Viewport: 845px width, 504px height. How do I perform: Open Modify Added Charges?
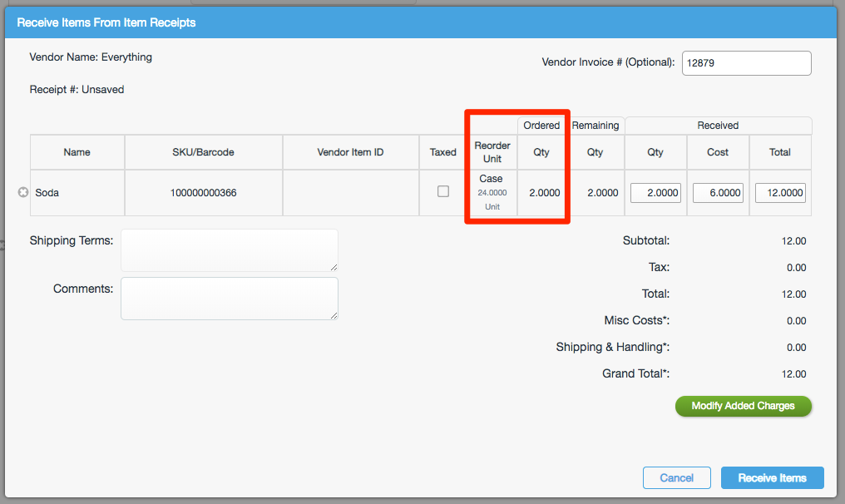tap(743, 406)
